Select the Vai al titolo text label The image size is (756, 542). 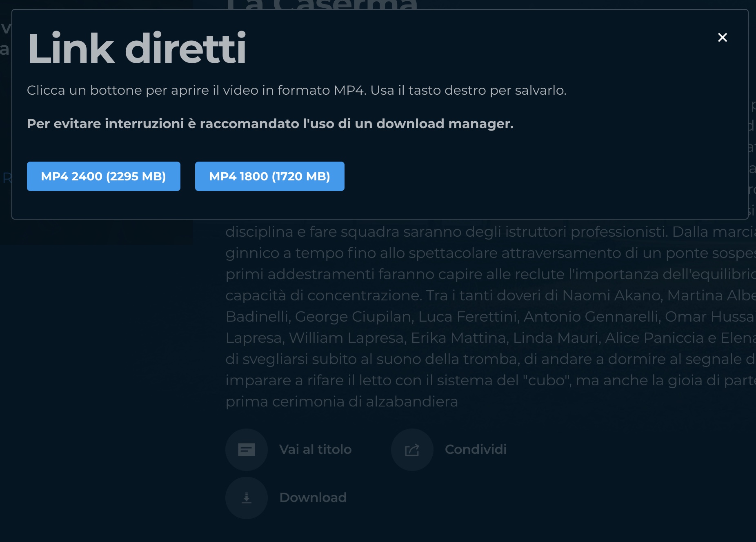tap(315, 449)
